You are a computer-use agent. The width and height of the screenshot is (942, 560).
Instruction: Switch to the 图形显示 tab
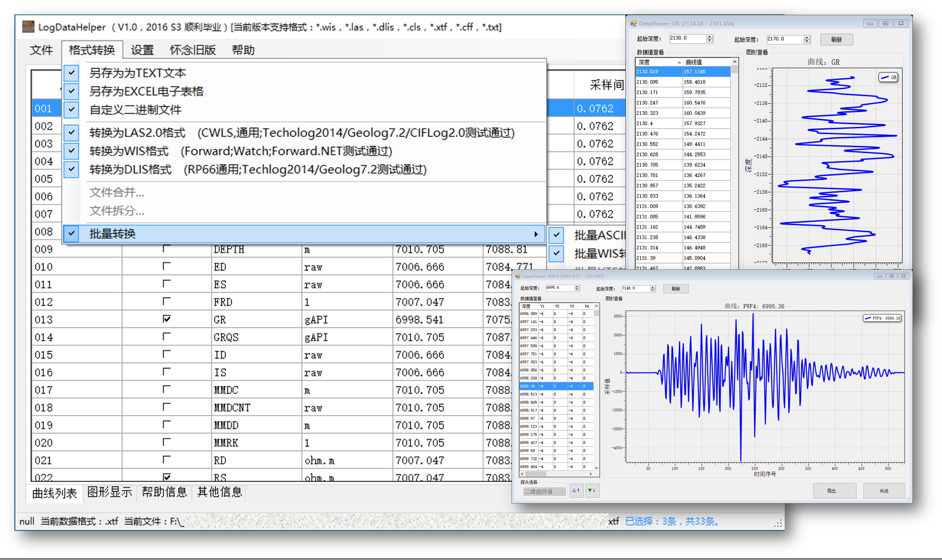point(109,492)
